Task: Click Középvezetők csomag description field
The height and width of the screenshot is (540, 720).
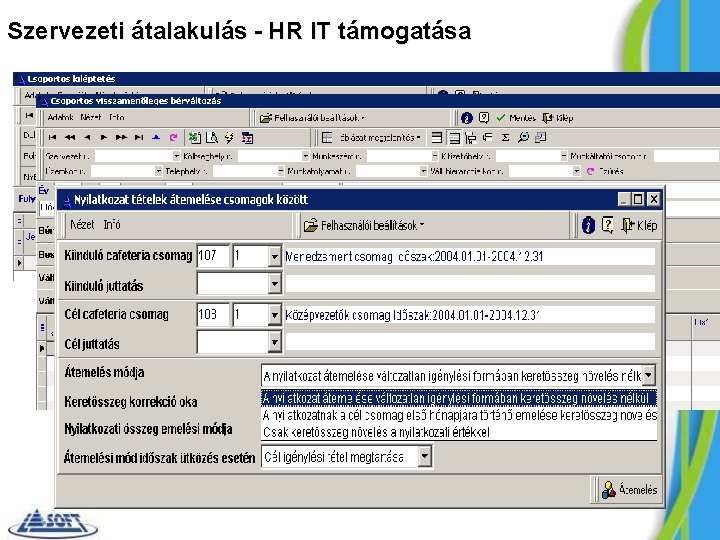Action: point(470,315)
